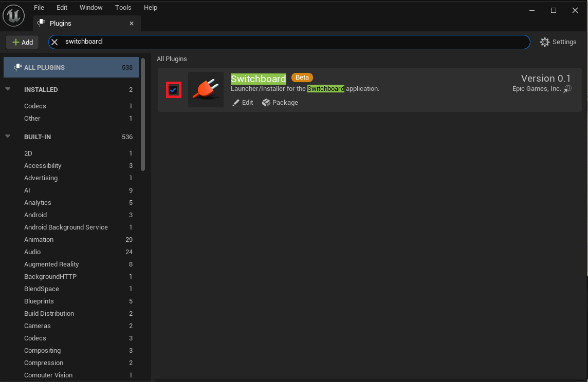Collapse the INSTALLED category arrow
The width and height of the screenshot is (588, 382).
click(x=8, y=89)
